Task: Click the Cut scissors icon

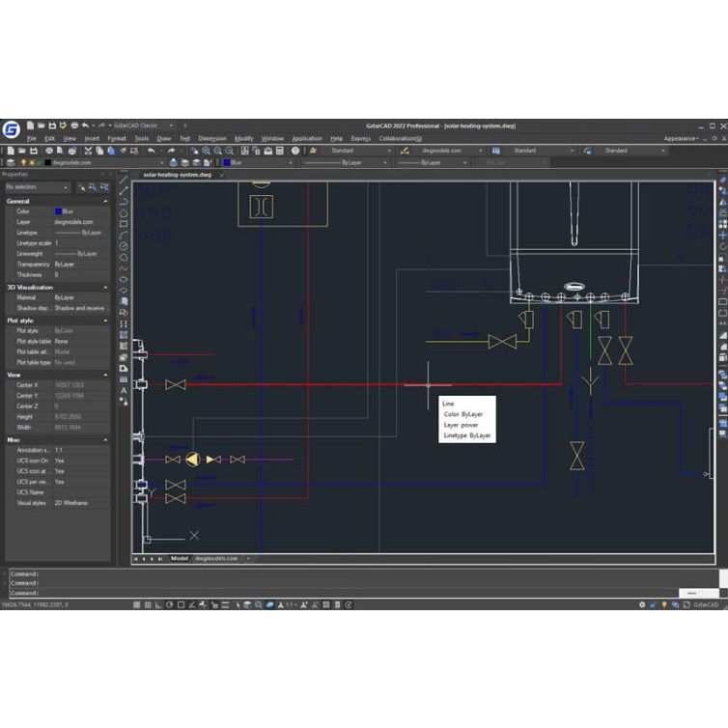Action: pyautogui.click(x=88, y=151)
